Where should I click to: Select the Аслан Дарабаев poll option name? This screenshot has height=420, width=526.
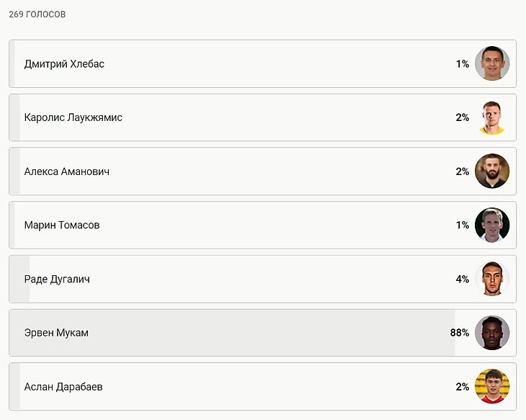63,387
